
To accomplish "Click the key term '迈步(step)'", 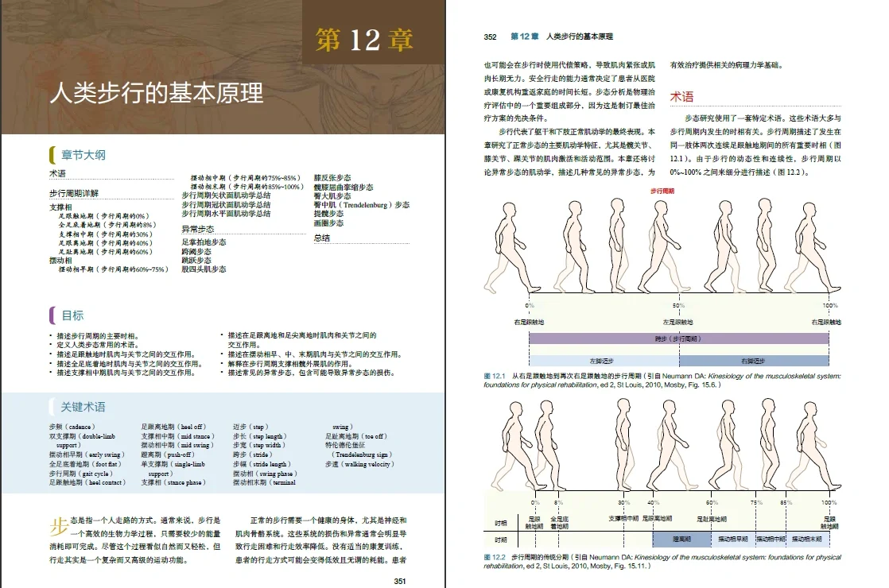I will coord(251,427).
